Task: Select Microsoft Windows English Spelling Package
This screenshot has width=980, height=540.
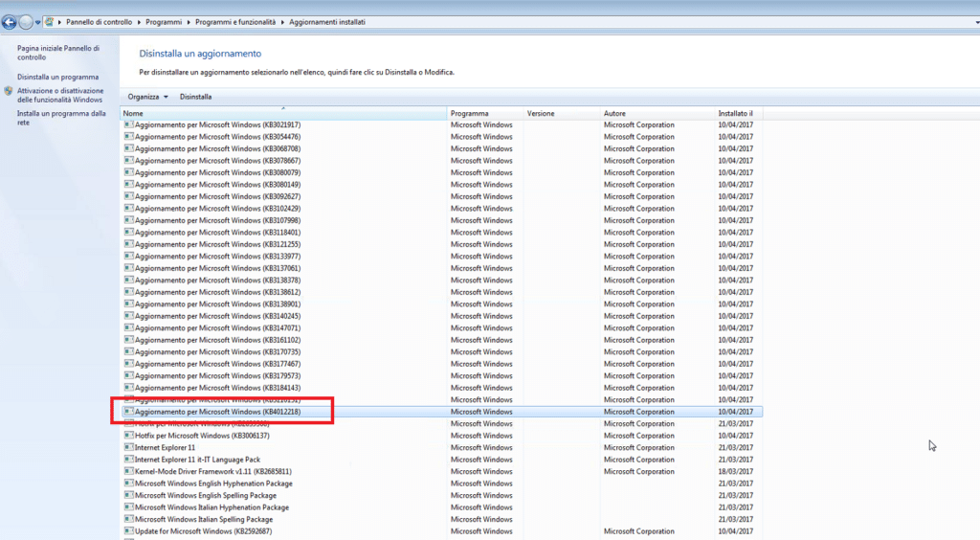Action: click(442, 495)
